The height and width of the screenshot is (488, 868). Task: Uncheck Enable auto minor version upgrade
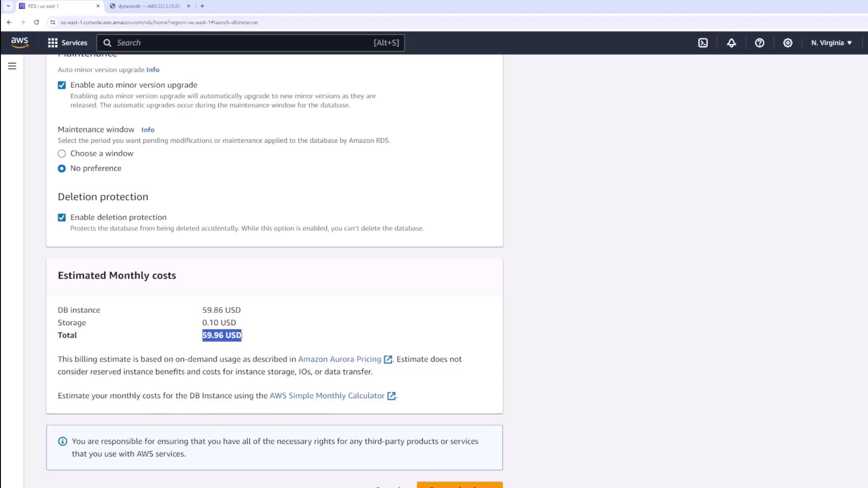pyautogui.click(x=62, y=85)
